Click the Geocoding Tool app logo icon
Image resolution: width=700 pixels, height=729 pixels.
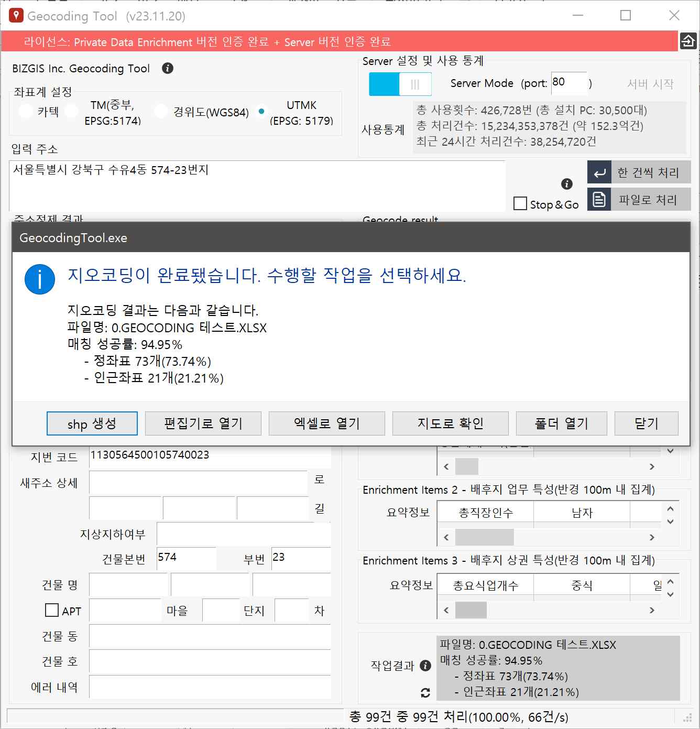[x=16, y=16]
